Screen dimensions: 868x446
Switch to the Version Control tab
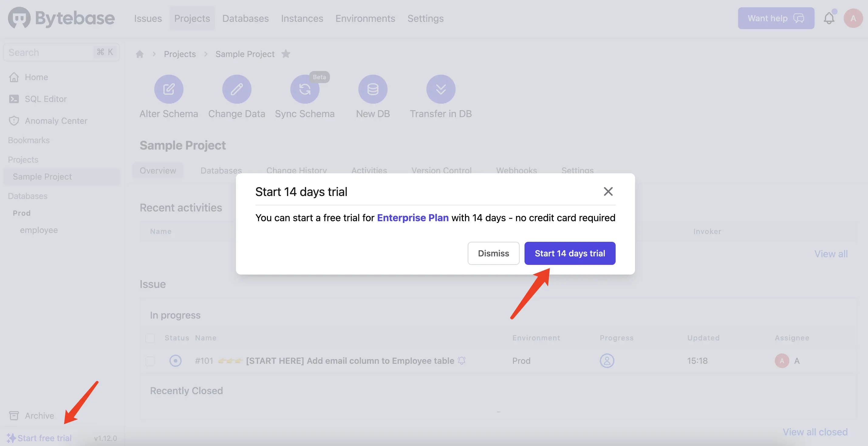point(441,170)
